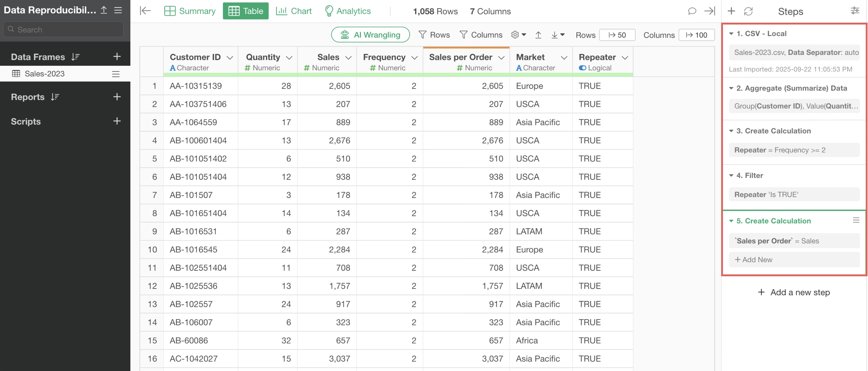Screen dimensions: 868x371
Task: Collapse the step 4 Filter triangle
Action: pyautogui.click(x=731, y=175)
